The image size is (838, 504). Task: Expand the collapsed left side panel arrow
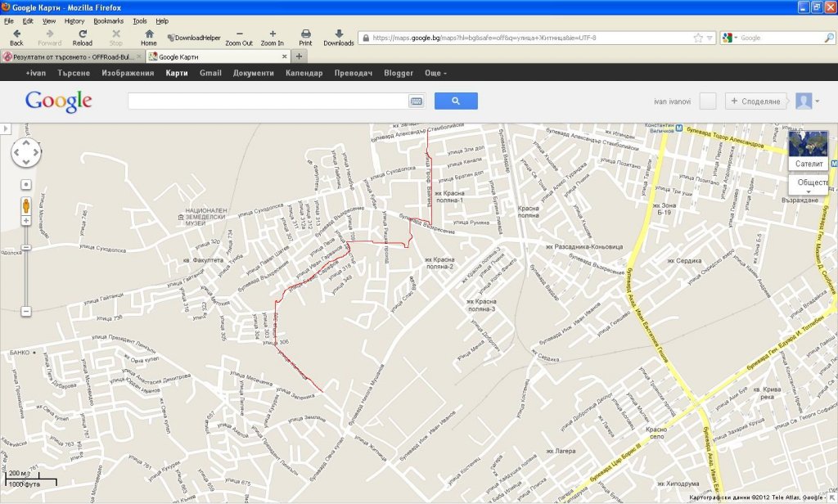[4, 129]
